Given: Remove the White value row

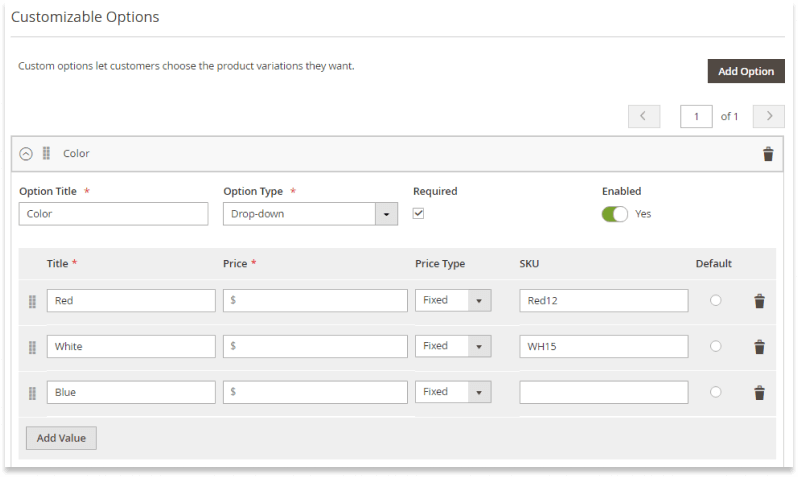Looking at the screenshot, I should 759,347.
